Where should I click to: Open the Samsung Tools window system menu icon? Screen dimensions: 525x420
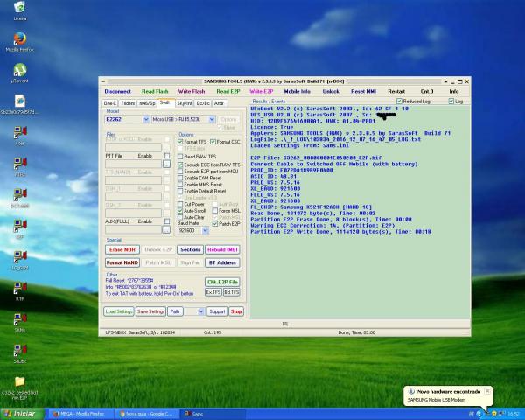tap(102, 81)
